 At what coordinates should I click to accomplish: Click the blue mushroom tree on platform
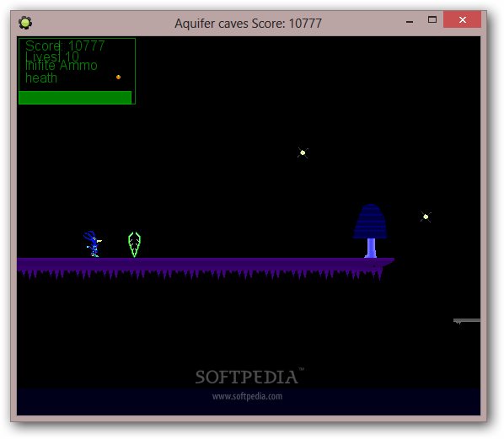370,231
